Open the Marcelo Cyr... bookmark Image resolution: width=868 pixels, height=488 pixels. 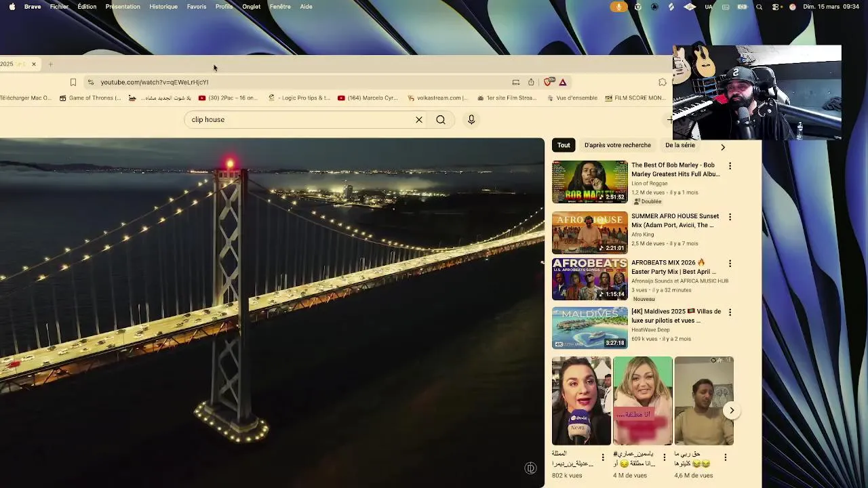(x=368, y=98)
